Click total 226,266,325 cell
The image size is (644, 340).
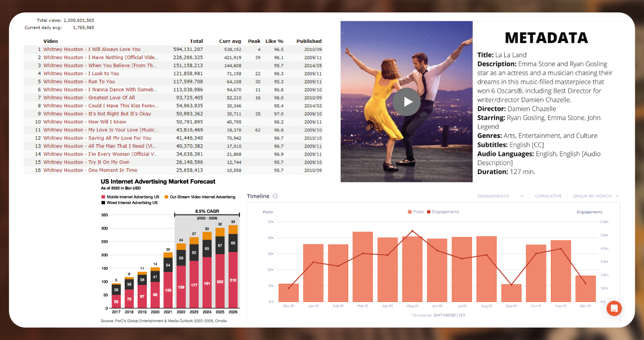188,57
